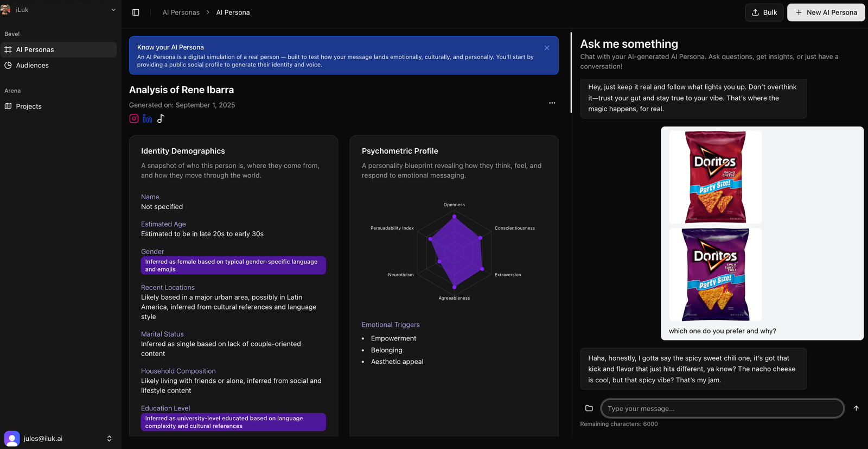
Task: Click the Bulk upload button
Action: [764, 12]
